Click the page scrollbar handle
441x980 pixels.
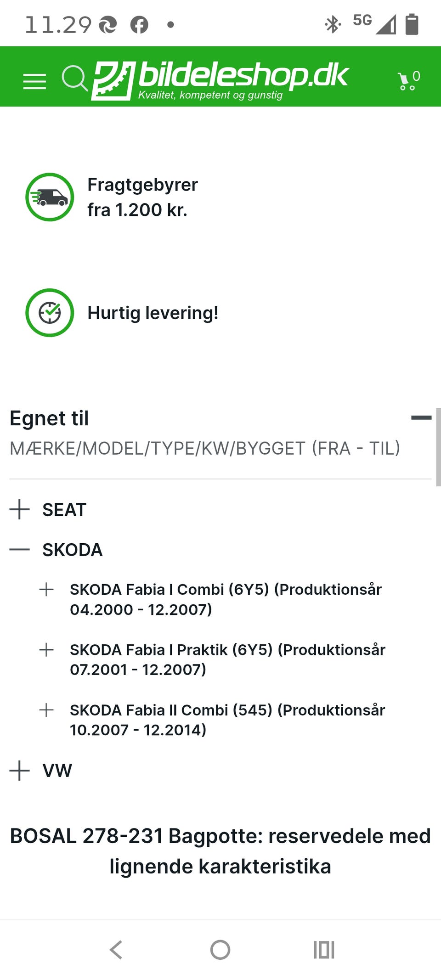click(438, 446)
